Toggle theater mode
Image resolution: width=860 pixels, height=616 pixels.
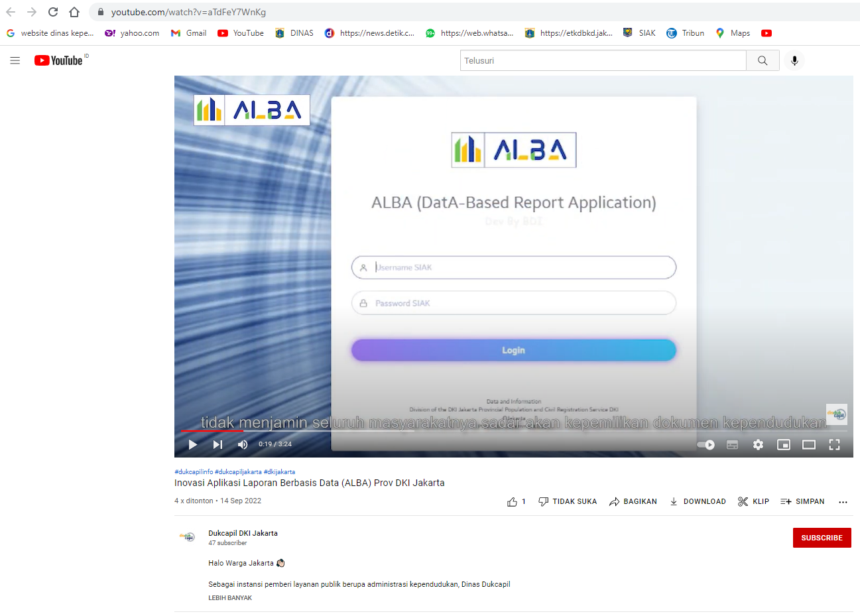[809, 445]
